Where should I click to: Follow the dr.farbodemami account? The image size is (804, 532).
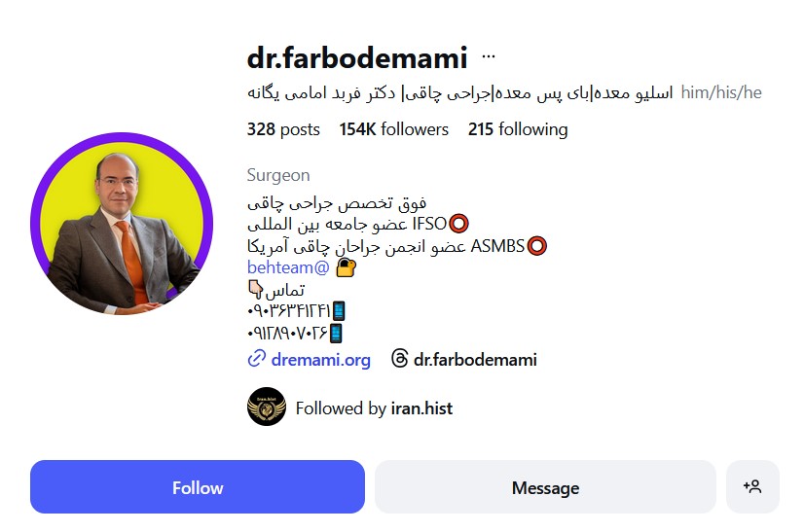tap(198, 486)
